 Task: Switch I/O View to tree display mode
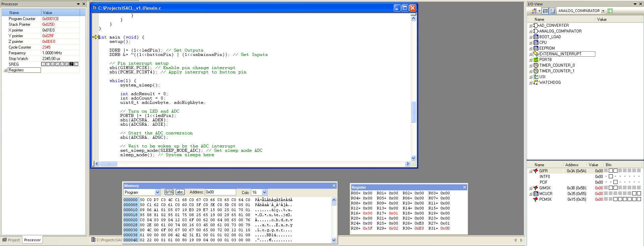coord(546,11)
